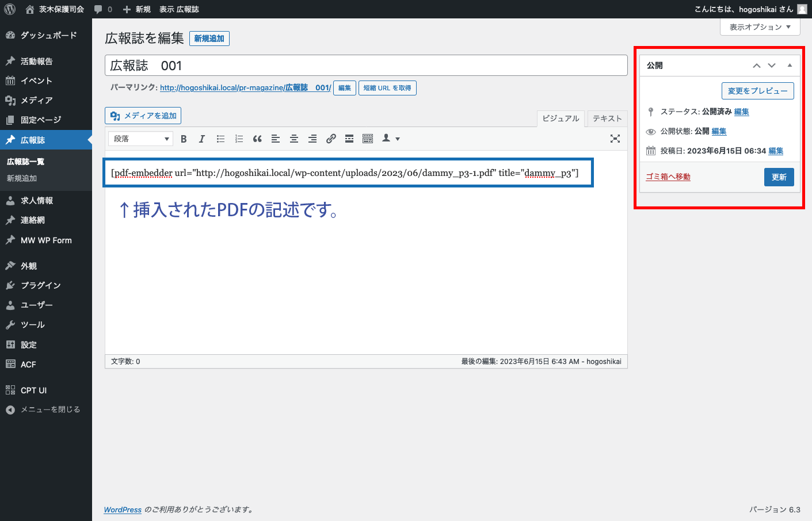Insert a bulleted list
This screenshot has height=521, width=812.
pos(220,139)
